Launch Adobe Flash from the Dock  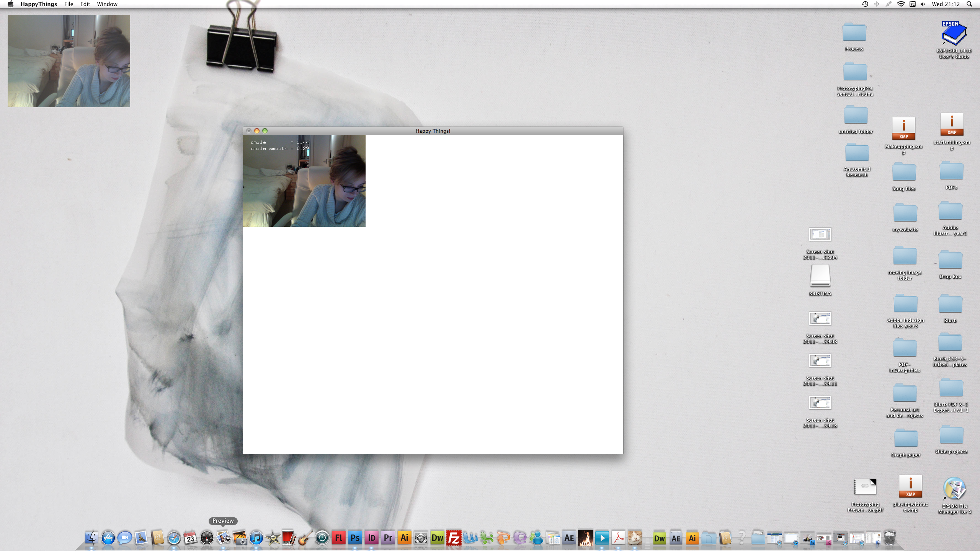click(x=338, y=538)
